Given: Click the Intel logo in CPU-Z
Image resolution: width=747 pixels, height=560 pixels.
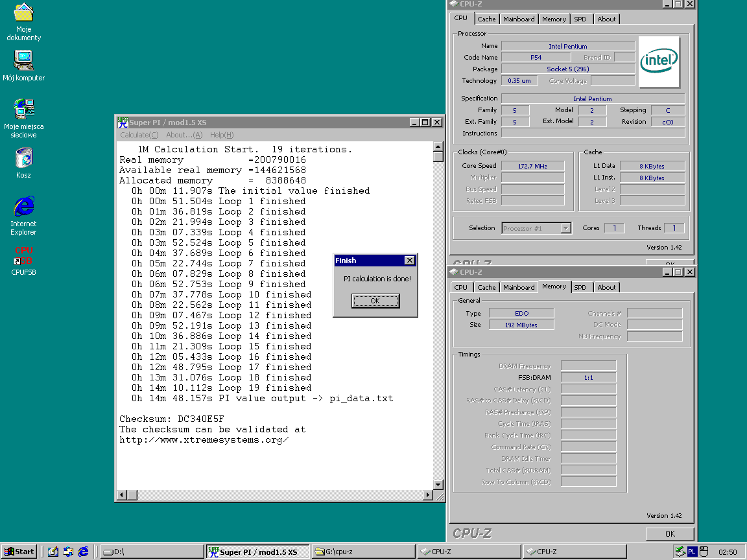Looking at the screenshot, I should (659, 61).
